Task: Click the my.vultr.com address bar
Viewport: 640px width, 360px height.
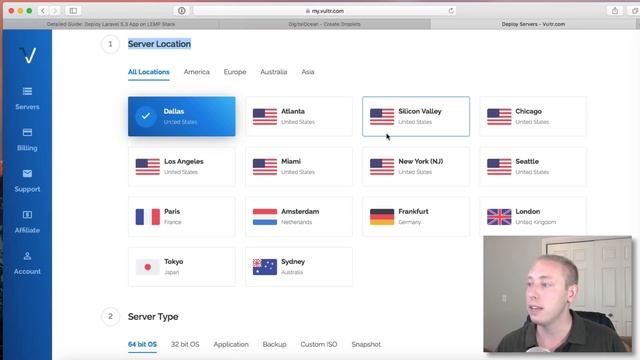Action: pyautogui.click(x=324, y=11)
